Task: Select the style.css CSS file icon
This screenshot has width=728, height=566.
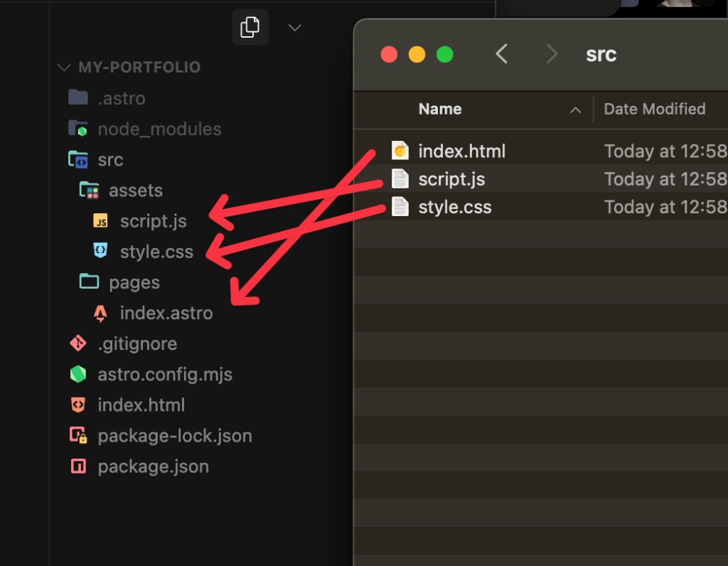Action: 101,251
